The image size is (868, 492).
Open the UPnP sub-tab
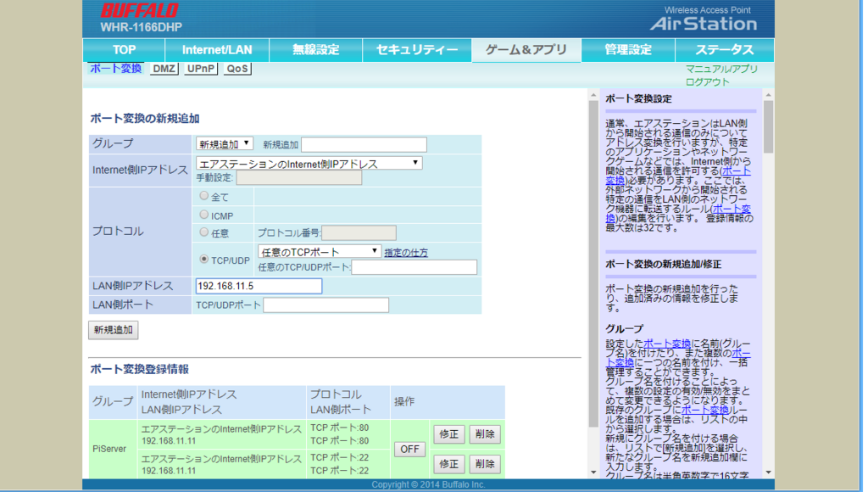tap(200, 69)
